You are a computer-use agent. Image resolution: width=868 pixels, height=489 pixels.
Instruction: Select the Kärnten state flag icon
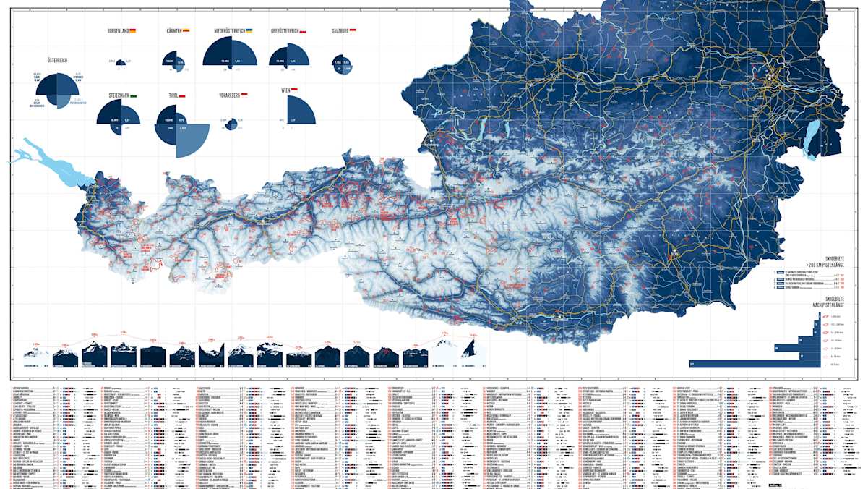pyautogui.click(x=186, y=30)
